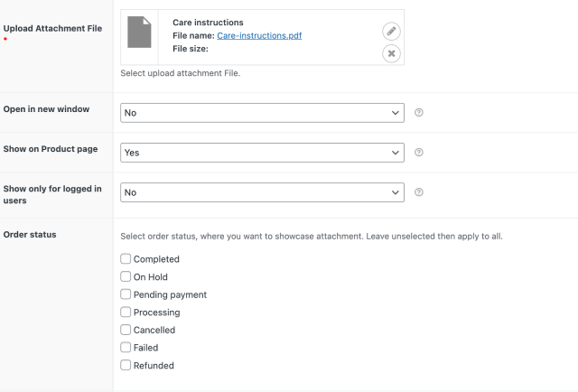Enable the Completed order status checkbox

(126, 259)
